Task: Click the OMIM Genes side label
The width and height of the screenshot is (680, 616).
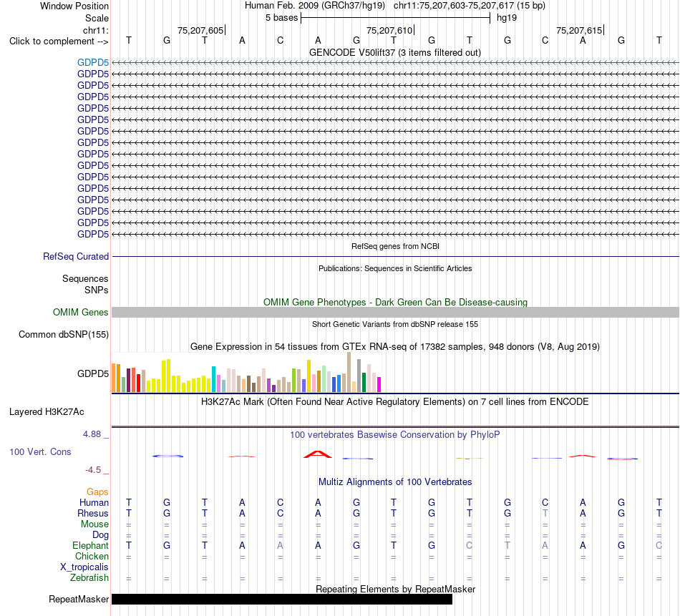Action: tap(80, 312)
